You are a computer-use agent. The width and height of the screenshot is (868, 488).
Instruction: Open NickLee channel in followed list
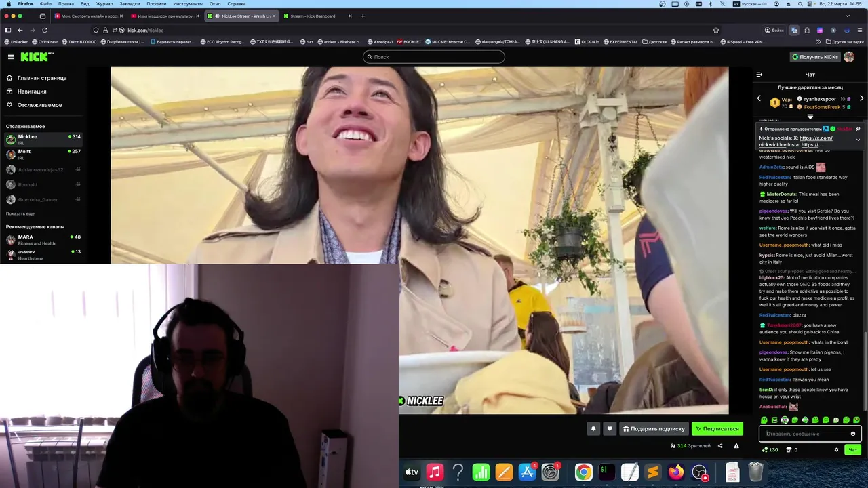click(x=43, y=139)
